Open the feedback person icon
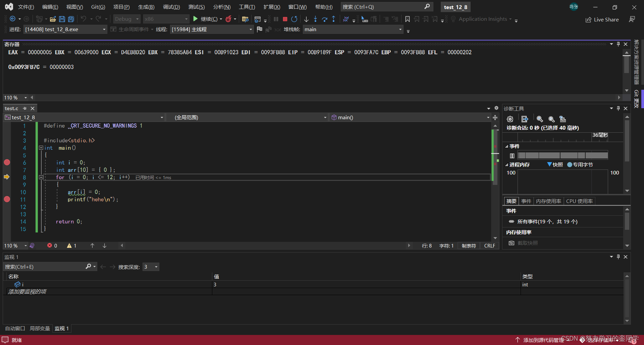644x345 pixels. 632,19
